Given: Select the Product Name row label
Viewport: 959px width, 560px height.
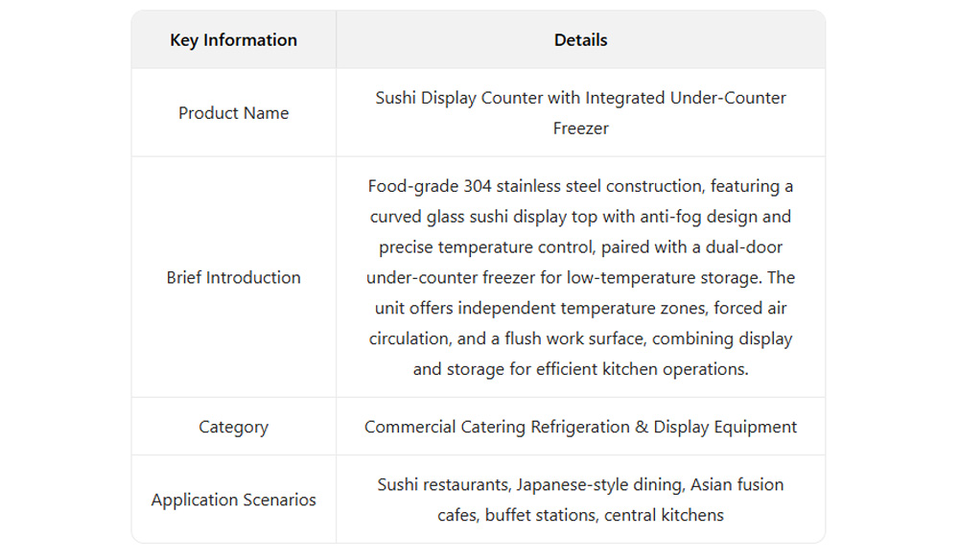Looking at the screenshot, I should click(233, 113).
